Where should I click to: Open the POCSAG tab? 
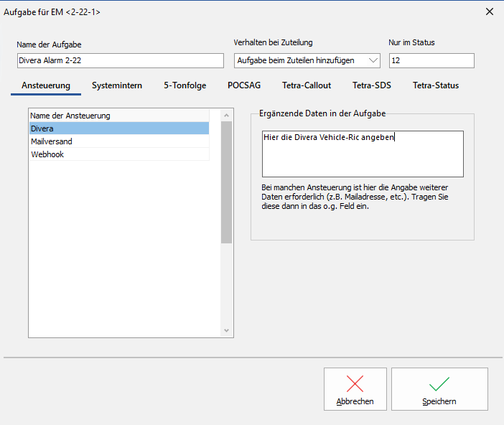point(244,85)
